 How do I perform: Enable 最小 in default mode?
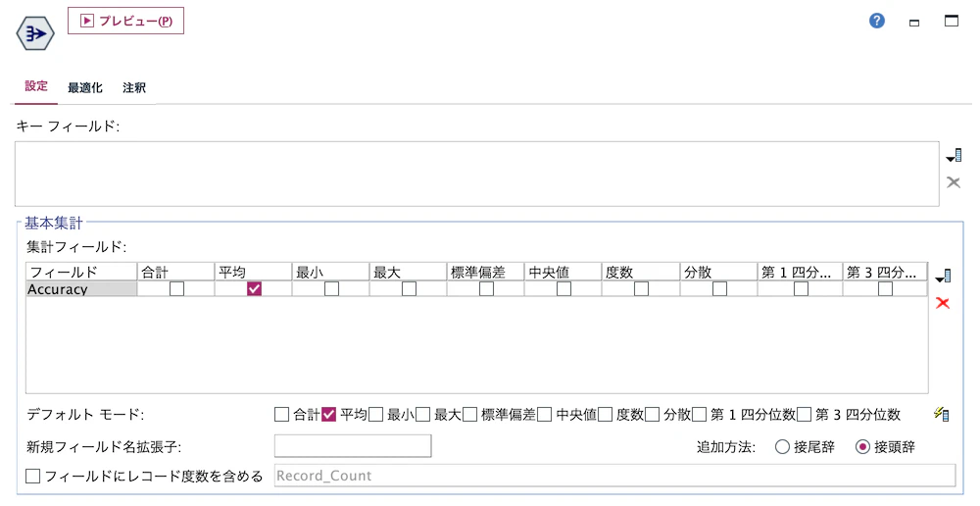(x=375, y=414)
